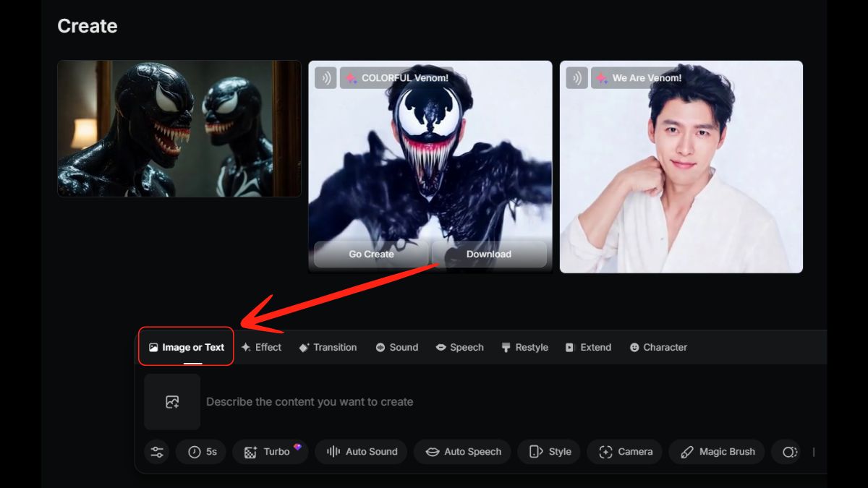The height and width of the screenshot is (488, 868).
Task: Click the Download button on Venom card
Action: 489,254
